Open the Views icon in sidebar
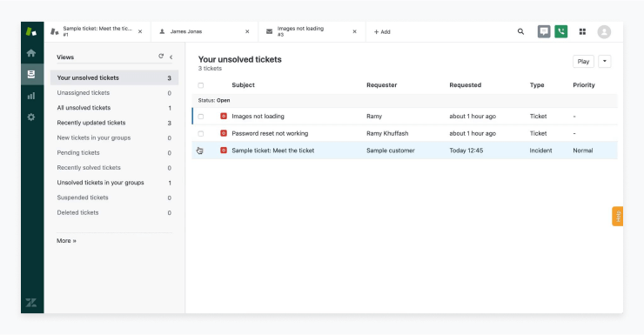Viewport: 644px width, 335px height. pos(31,74)
